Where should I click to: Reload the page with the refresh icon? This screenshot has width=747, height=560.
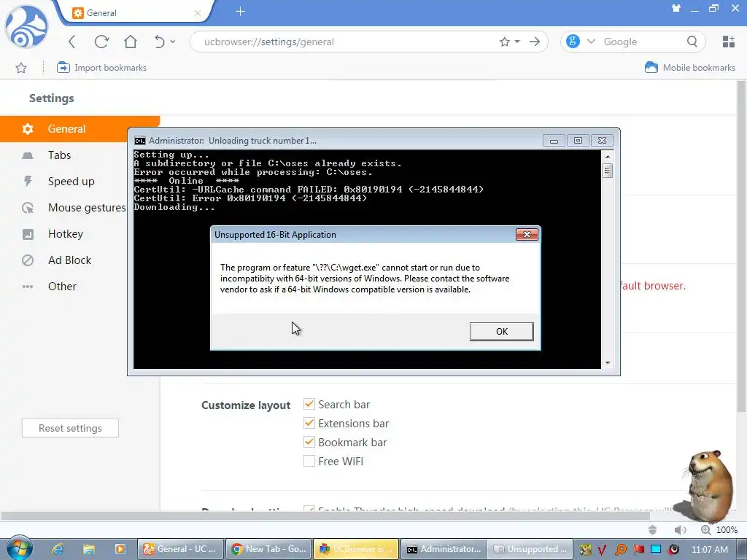click(x=101, y=42)
